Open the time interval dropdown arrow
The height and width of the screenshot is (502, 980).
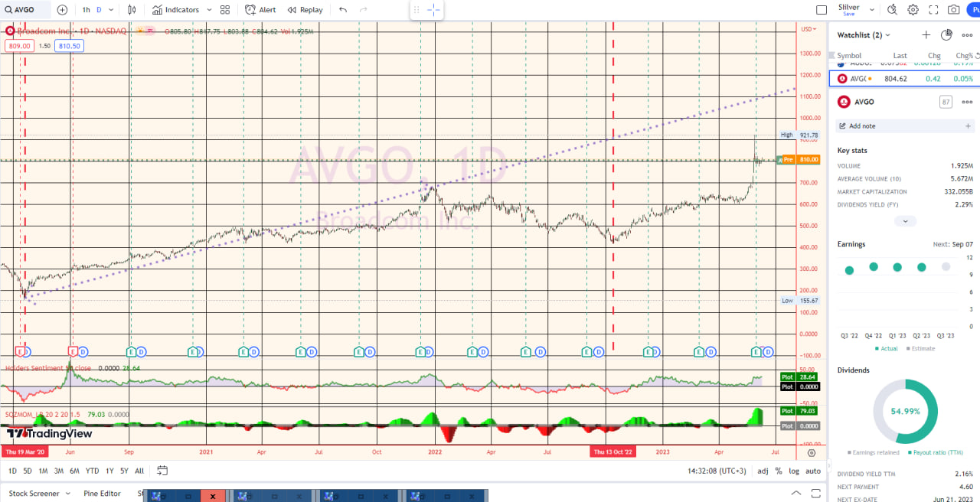[112, 10]
